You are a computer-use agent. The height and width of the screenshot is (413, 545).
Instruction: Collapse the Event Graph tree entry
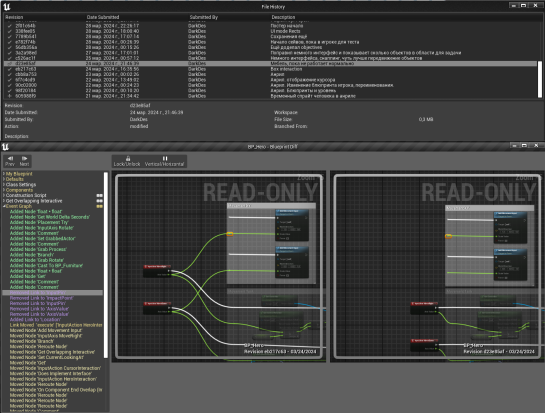pos(4,206)
